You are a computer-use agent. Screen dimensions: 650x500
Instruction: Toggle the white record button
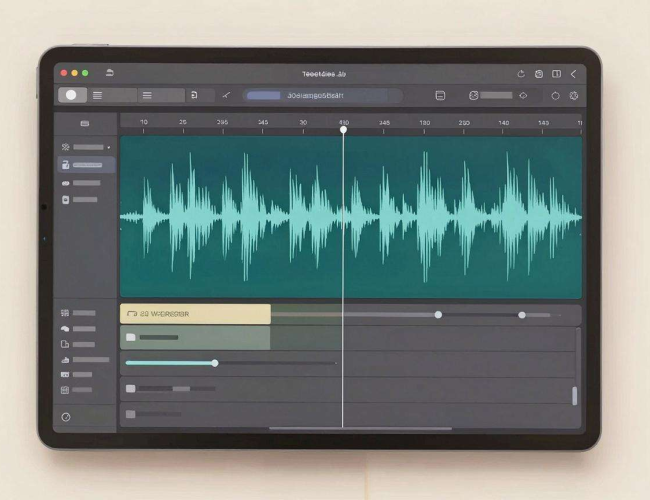(72, 95)
